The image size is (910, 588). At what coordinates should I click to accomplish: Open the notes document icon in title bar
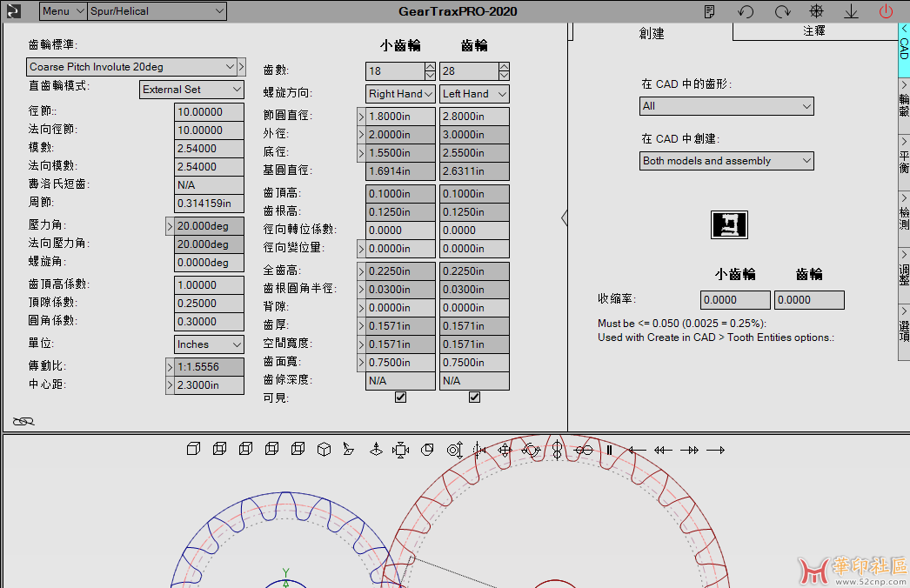[x=709, y=11]
